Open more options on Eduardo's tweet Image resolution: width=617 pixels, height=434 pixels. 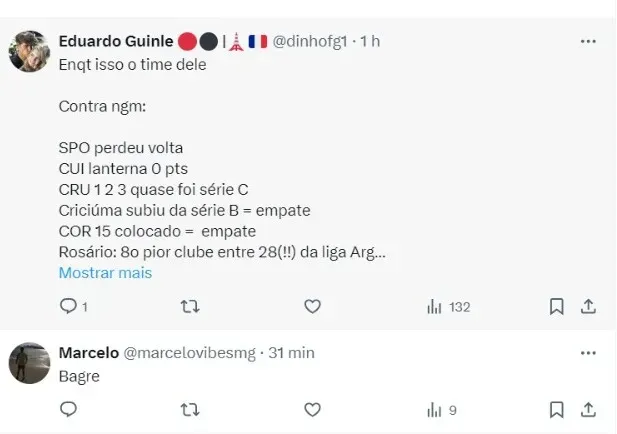pyautogui.click(x=589, y=41)
